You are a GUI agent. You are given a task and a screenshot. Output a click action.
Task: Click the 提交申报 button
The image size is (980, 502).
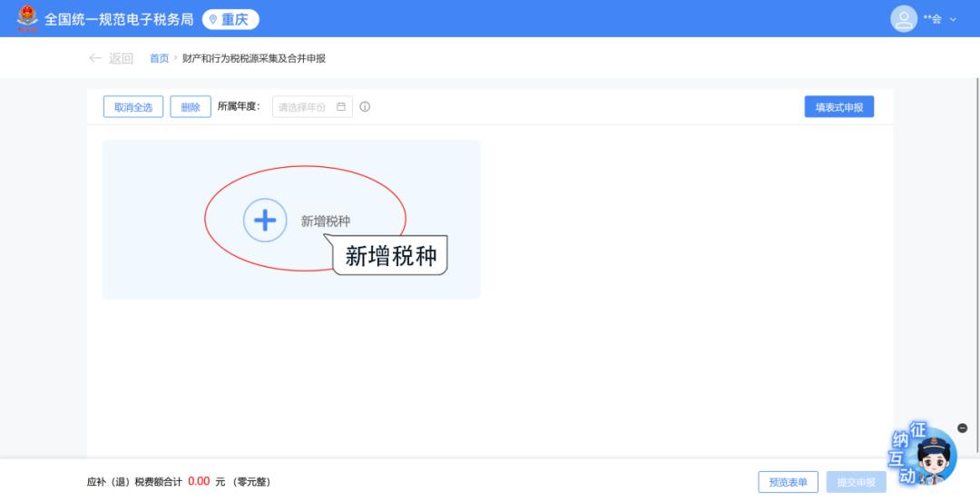857,482
